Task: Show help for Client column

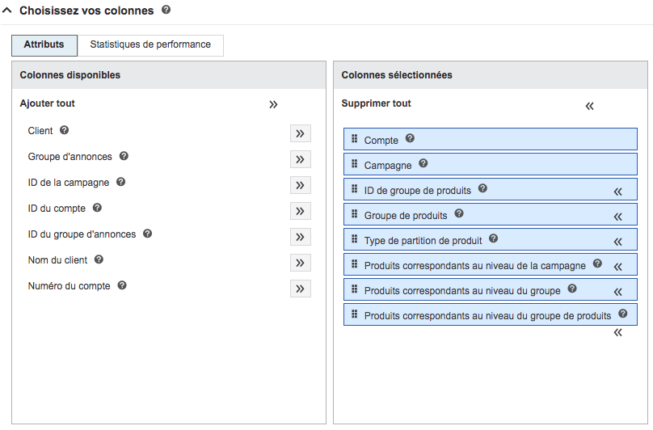Action: click(64, 130)
